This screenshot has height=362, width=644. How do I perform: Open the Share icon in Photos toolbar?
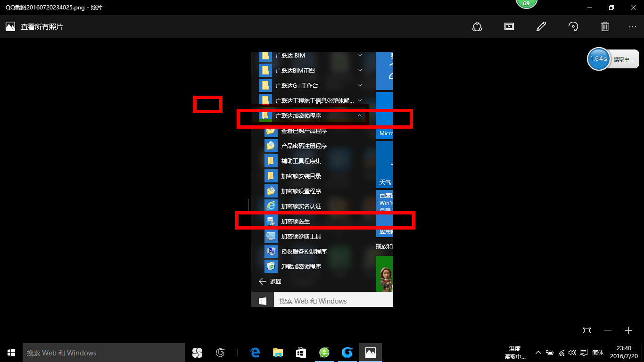click(x=477, y=26)
